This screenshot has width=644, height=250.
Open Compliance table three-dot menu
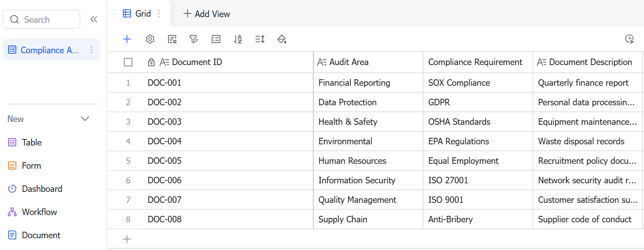pos(91,50)
